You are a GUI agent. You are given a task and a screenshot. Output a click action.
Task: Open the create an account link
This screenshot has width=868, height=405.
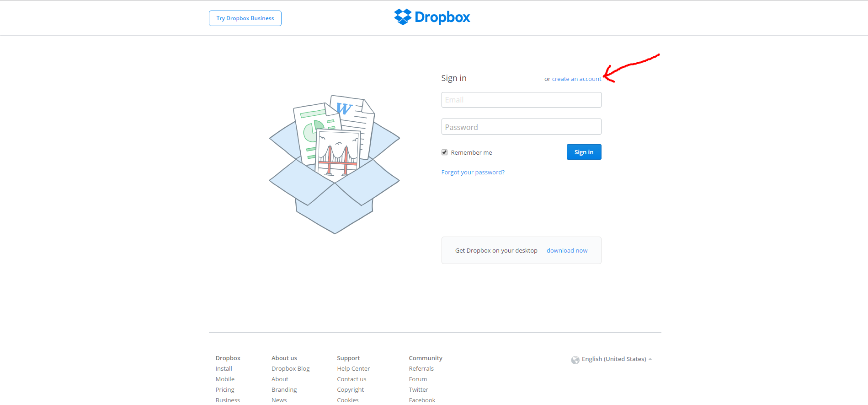pos(576,79)
